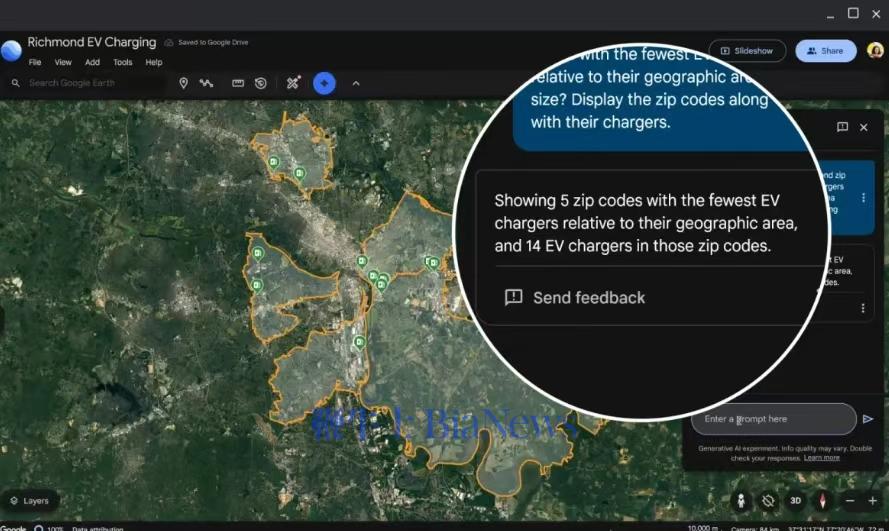The height and width of the screenshot is (531, 889).
Task: Open feedback icon in chat panel header
Action: tap(842, 127)
